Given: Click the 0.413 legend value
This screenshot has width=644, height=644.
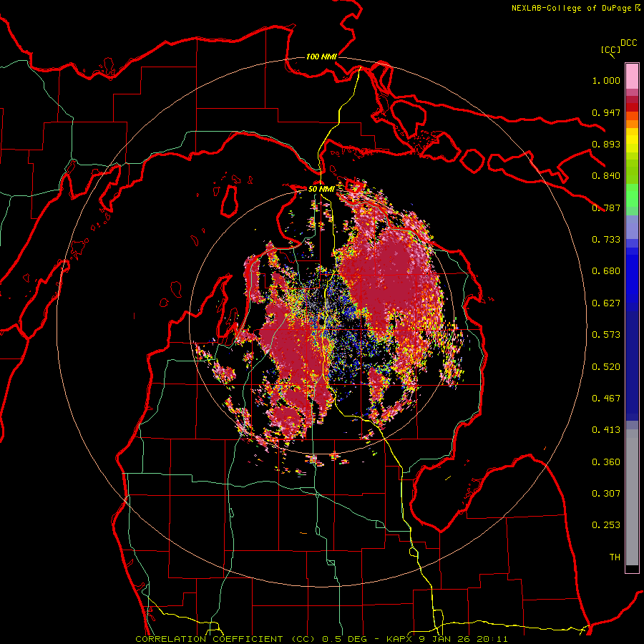Looking at the screenshot, I should click(606, 430).
